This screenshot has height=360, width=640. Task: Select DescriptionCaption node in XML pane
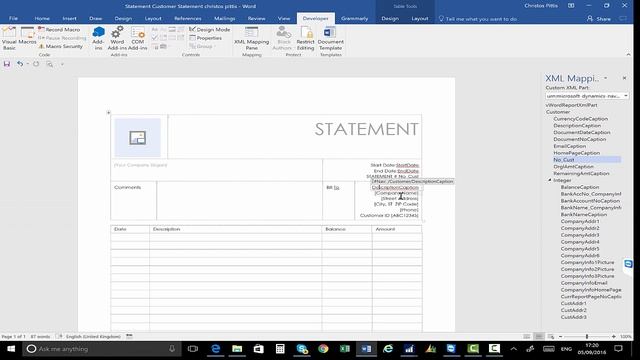coord(577,126)
